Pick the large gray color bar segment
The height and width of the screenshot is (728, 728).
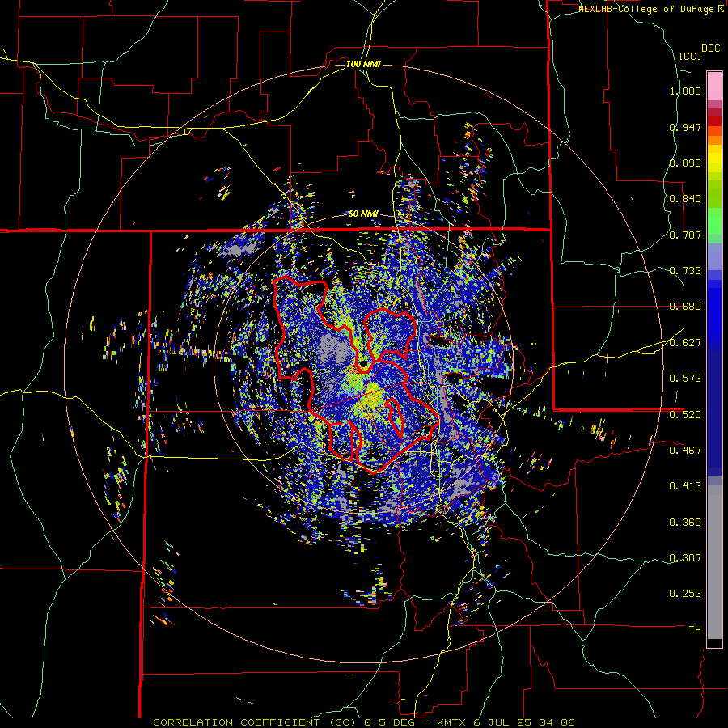click(x=714, y=562)
